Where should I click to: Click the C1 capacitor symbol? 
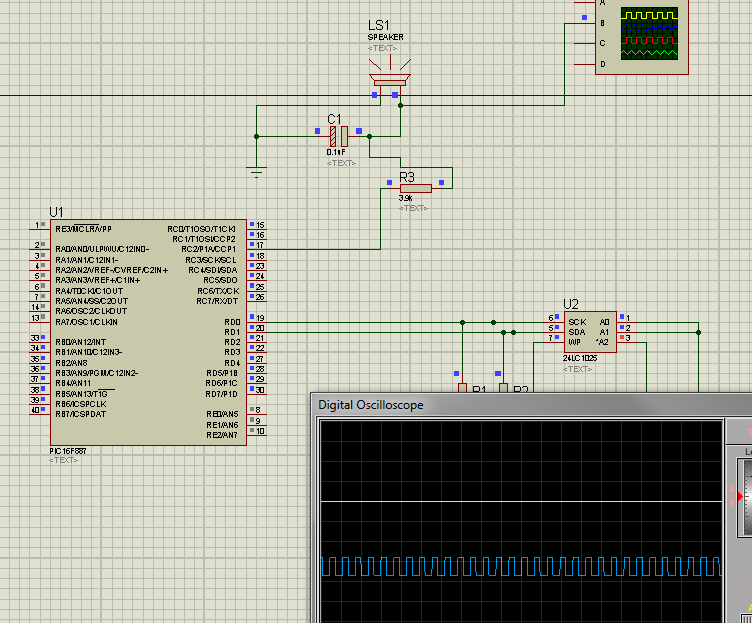point(341,136)
